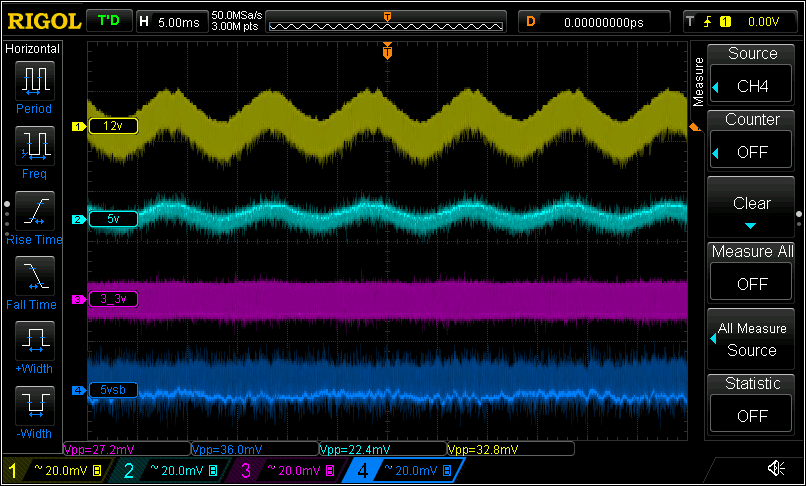The width and height of the screenshot is (806, 486).
Task: Click the channel 4 ground marker
Action: pos(78,390)
